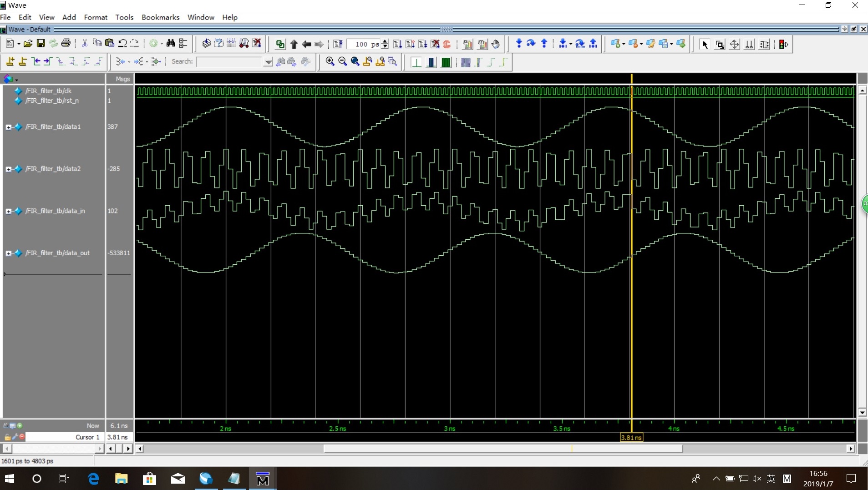This screenshot has height=490, width=868.
Task: Open the New file dropdown arrow
Action: pyautogui.click(x=19, y=44)
